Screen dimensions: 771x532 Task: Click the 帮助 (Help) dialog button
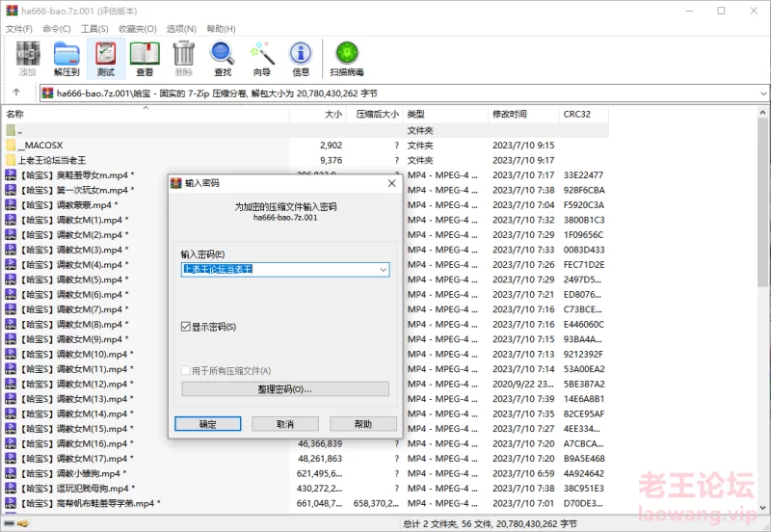363,424
